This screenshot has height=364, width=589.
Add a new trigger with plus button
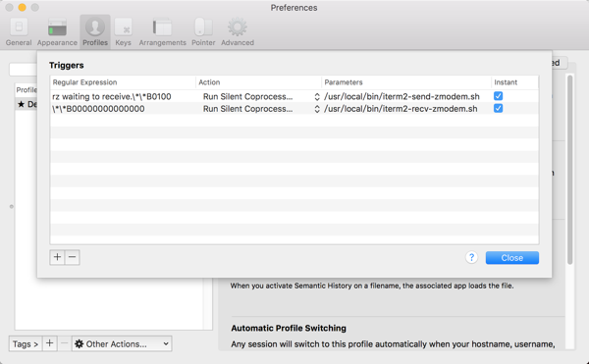(x=57, y=257)
